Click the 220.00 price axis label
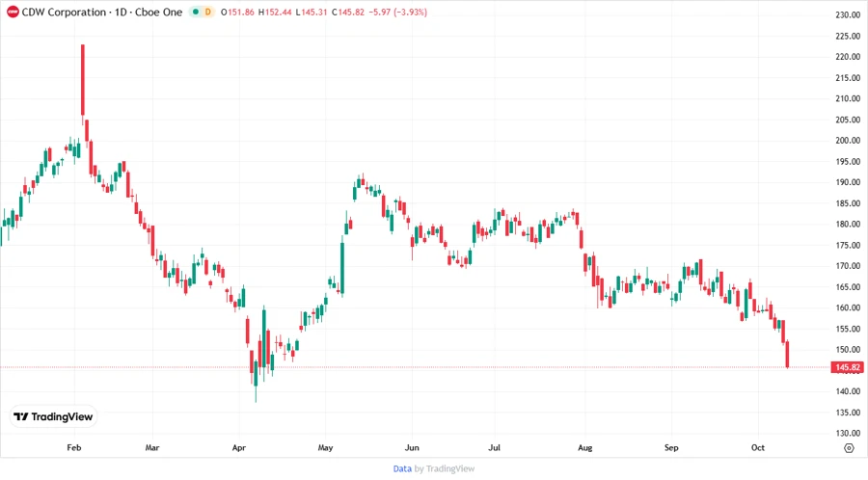Screen dimensions: 868x480 point(848,57)
